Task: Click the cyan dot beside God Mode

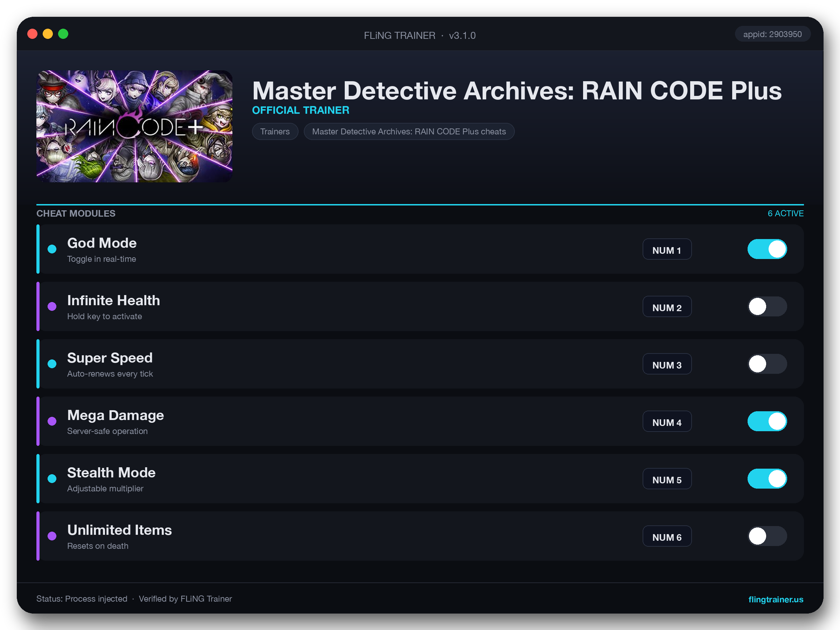Action: pos(52,249)
